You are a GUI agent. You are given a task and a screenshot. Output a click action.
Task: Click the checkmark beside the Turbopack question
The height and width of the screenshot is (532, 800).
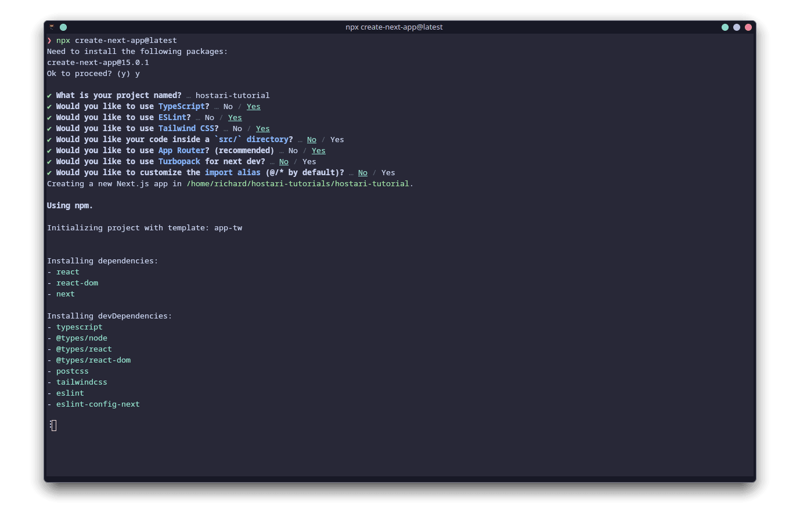point(49,161)
